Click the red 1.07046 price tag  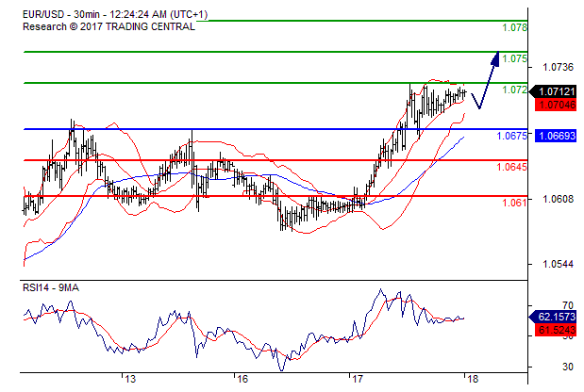click(x=554, y=106)
